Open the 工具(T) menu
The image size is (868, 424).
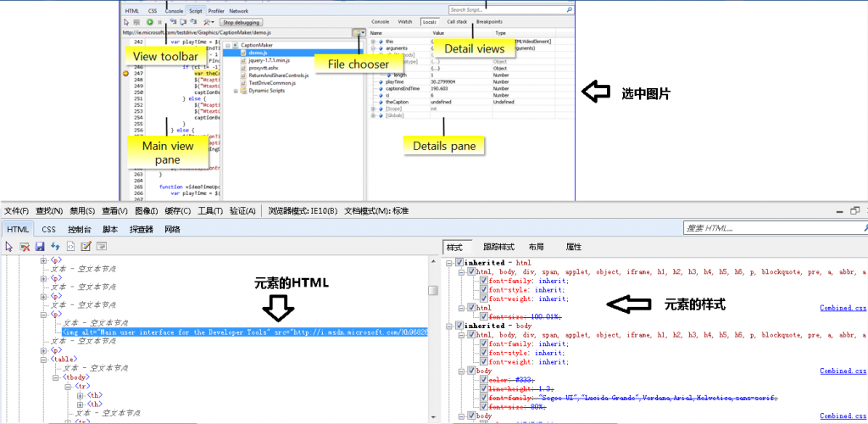coord(210,211)
